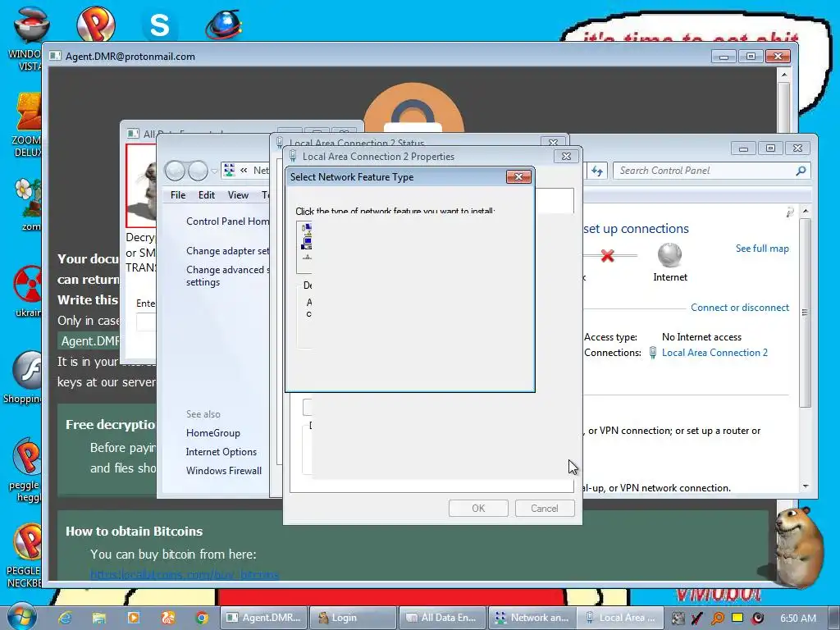
Task: Click the 'How to obtain Bitcoins' heading
Action: [x=134, y=531]
